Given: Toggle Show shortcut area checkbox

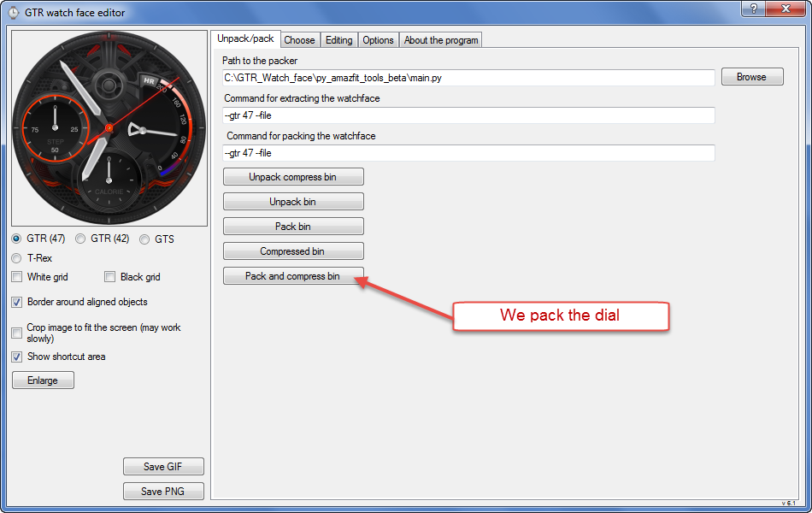Looking at the screenshot, I should coord(17,357).
